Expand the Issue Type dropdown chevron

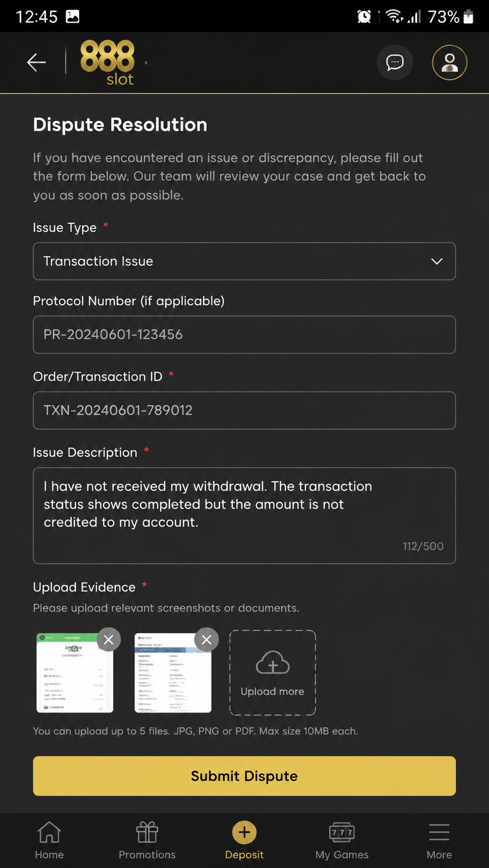pos(437,261)
